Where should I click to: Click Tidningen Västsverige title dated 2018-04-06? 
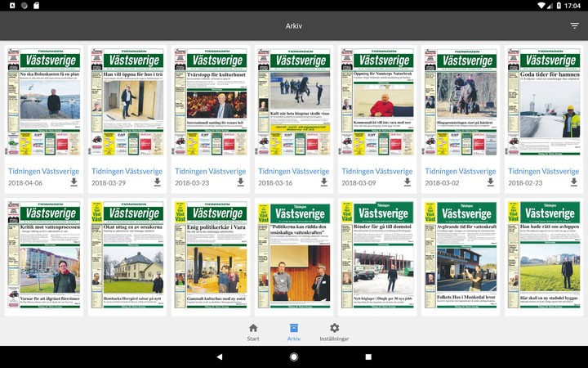point(43,171)
